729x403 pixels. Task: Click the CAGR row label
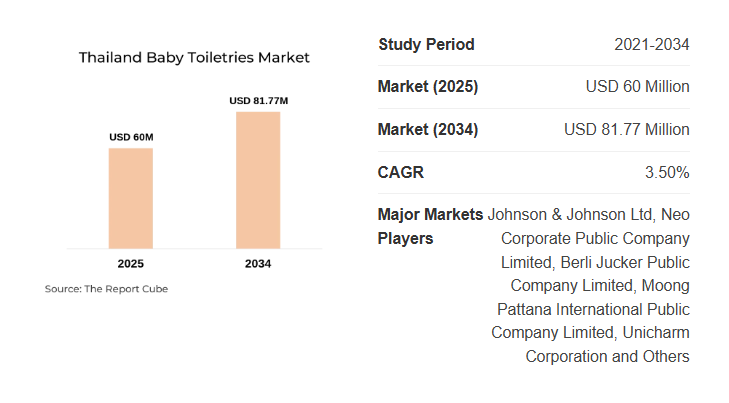(401, 173)
